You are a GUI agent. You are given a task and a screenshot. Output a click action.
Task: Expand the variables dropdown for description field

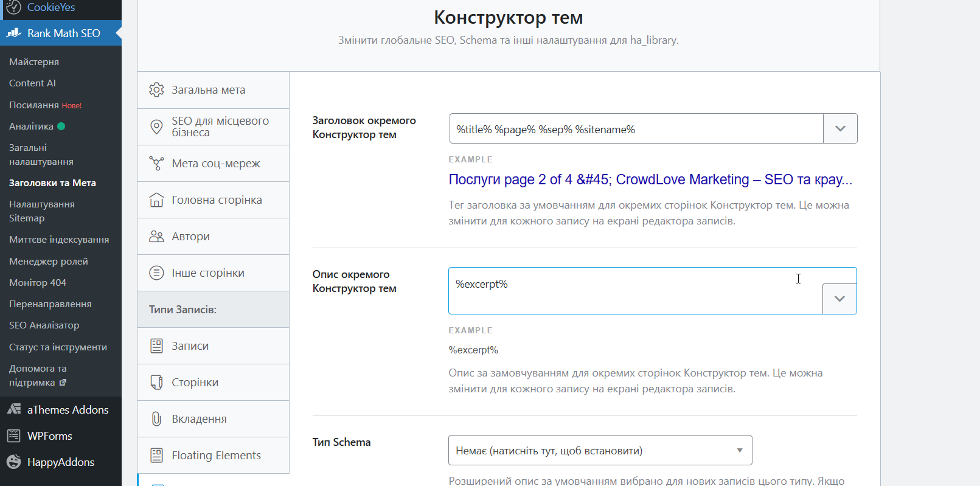pos(839,299)
